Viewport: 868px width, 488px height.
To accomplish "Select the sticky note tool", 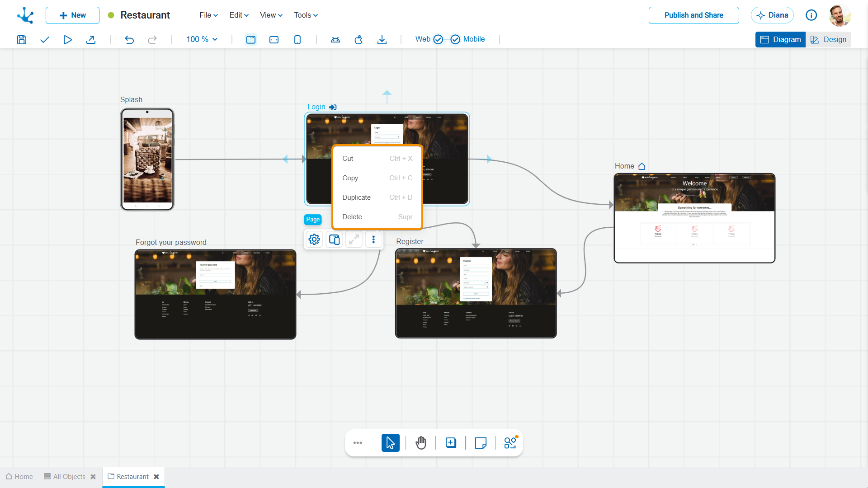I will [481, 443].
